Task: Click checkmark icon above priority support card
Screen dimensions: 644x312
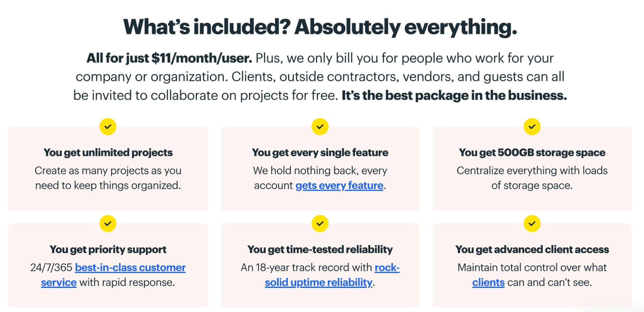Action: 108,224
